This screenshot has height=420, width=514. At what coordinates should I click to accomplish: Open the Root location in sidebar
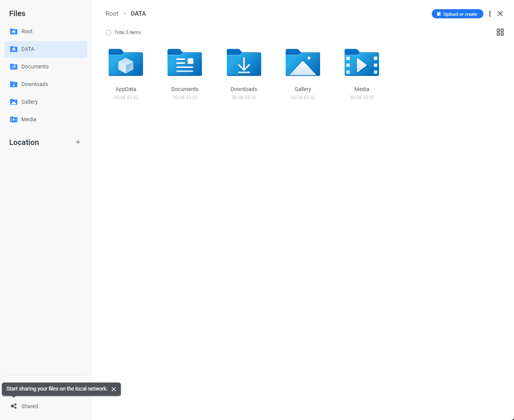click(46, 31)
